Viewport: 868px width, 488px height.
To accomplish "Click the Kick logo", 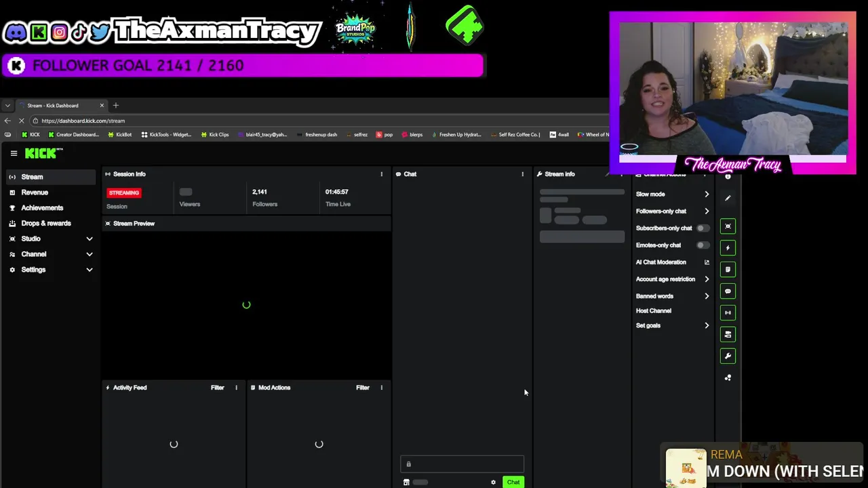I will (x=44, y=154).
